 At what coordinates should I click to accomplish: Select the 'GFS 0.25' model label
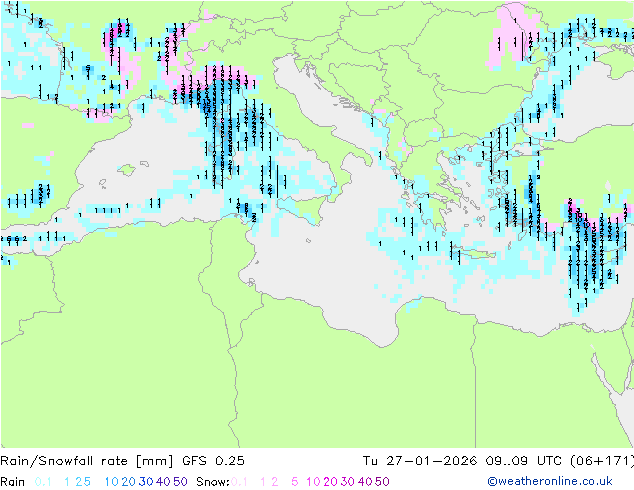click(x=213, y=461)
